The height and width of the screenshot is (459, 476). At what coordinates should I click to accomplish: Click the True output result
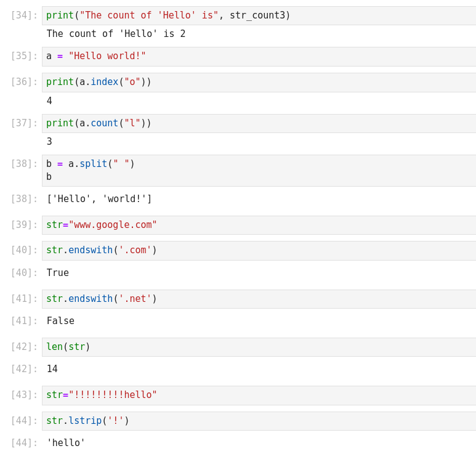(58, 273)
